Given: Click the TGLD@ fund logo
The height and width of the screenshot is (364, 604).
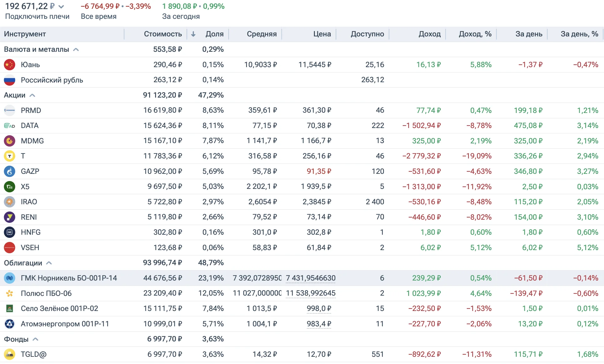Looking at the screenshot, I should 9,354.
